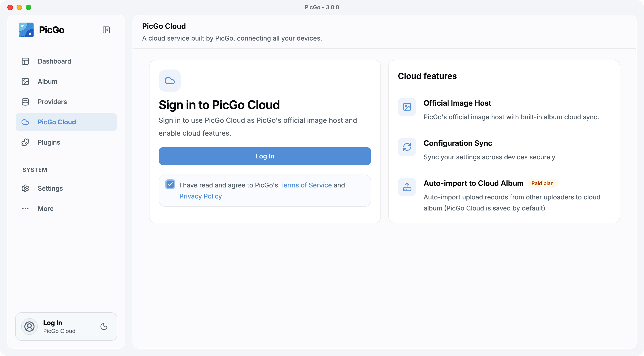Collapse the sidebar with the panel icon
Viewport: 644px width, 356px height.
[x=106, y=30]
